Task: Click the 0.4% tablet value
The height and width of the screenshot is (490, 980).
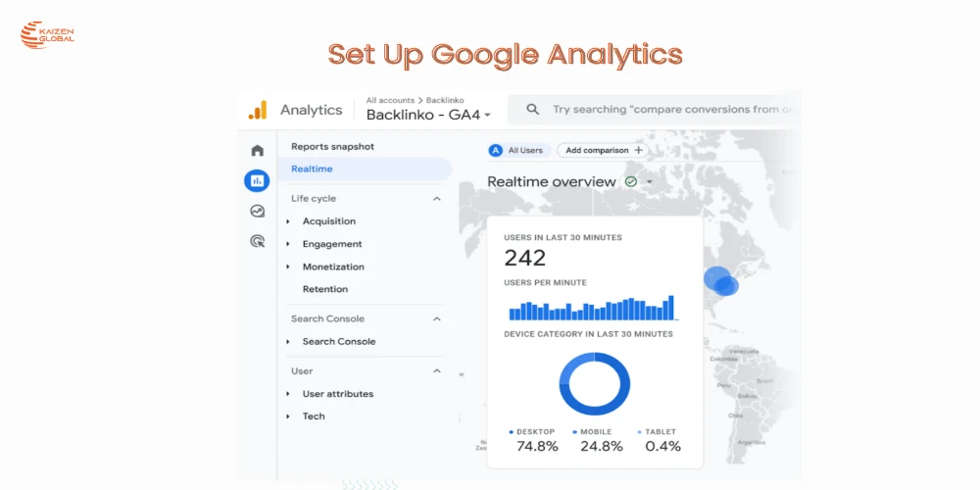Action: 662,446
